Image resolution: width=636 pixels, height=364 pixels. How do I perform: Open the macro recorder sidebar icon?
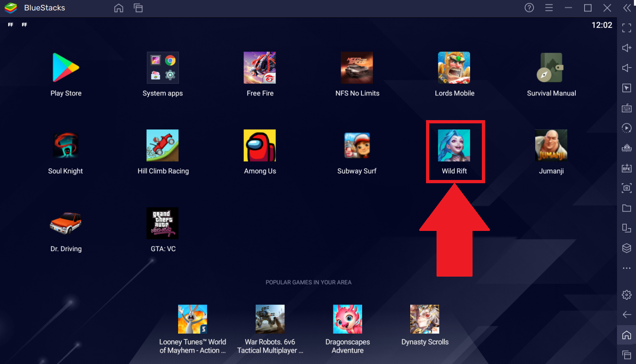point(627,128)
